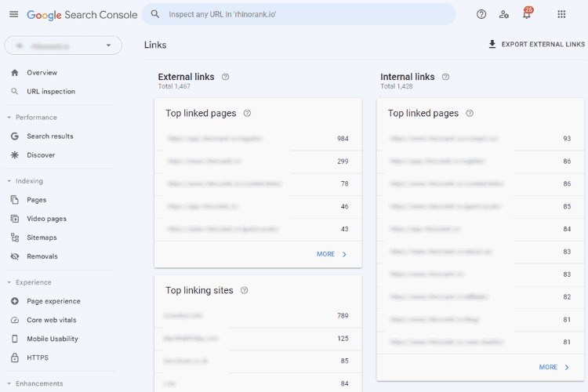Select internal linked page row with 82 links
The image size is (588, 392).
pyautogui.click(x=481, y=297)
